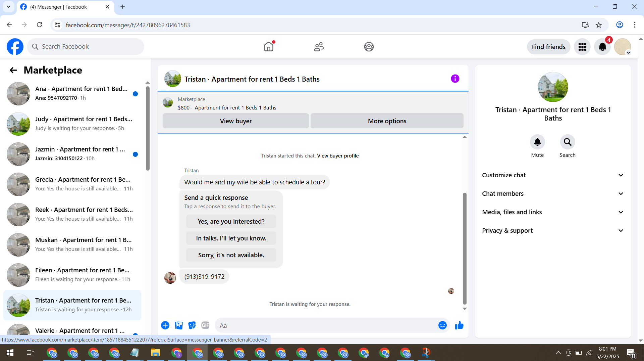Click the phone number message (913)319-9172
The image size is (644, 361).
pos(204,277)
